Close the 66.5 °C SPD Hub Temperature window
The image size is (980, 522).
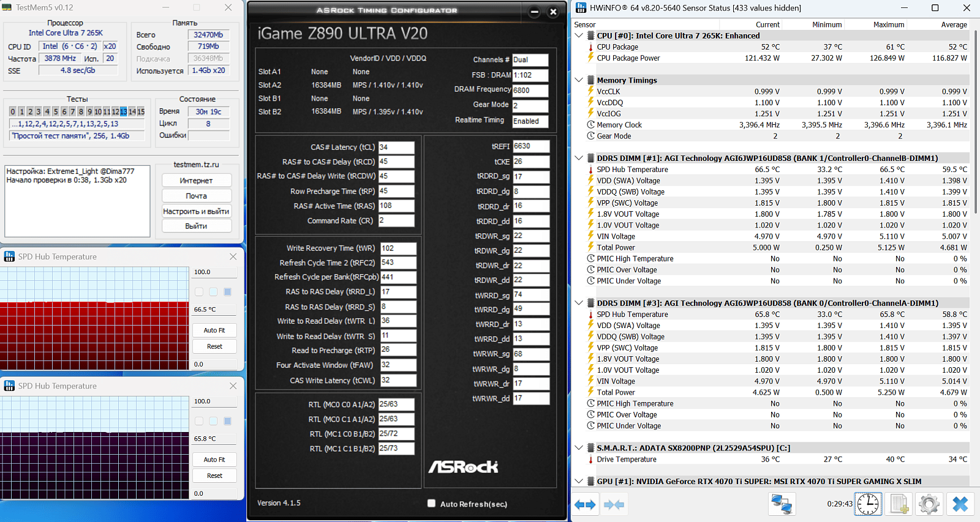click(x=233, y=256)
